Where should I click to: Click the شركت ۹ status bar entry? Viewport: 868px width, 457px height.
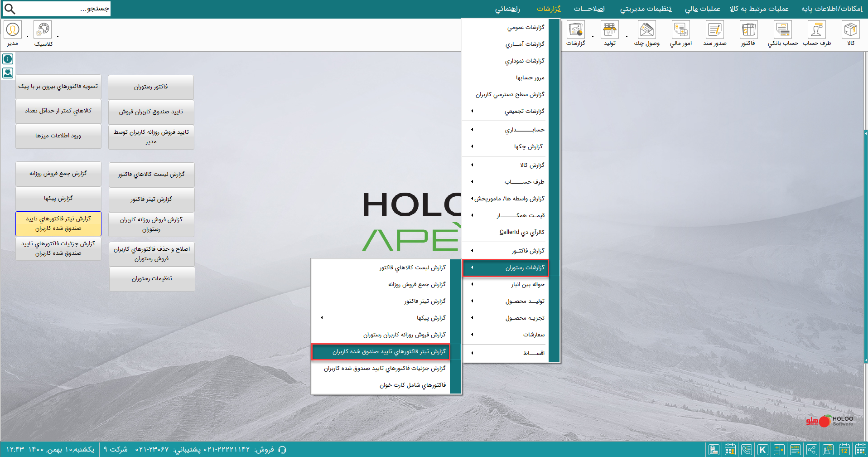pos(116,449)
